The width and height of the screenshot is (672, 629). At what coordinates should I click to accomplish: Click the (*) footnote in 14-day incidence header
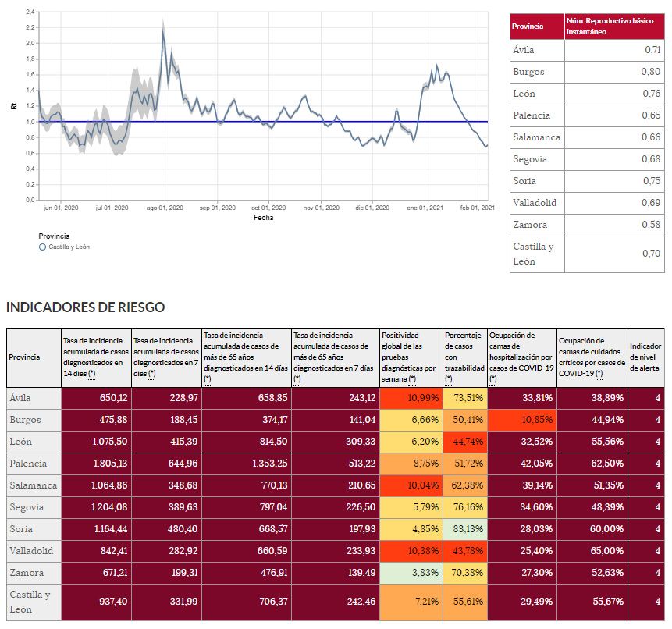(92, 374)
